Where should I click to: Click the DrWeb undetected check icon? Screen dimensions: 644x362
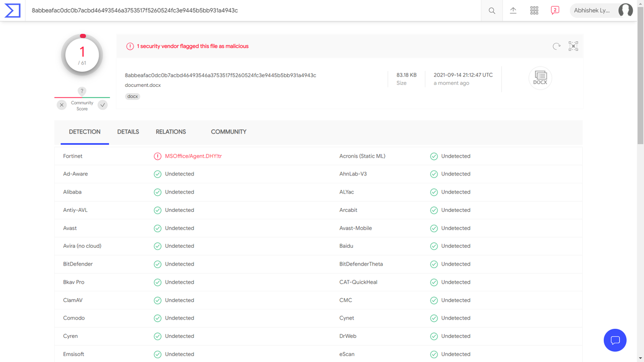tap(434, 336)
